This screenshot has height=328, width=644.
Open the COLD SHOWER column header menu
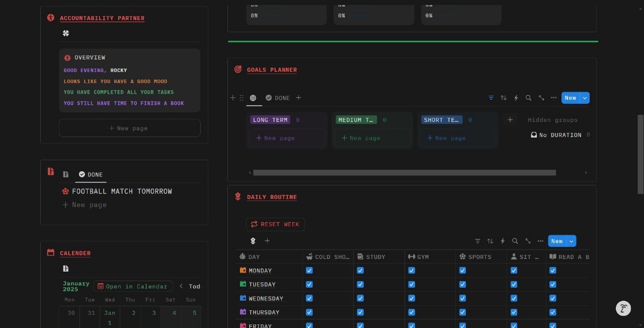(328, 257)
